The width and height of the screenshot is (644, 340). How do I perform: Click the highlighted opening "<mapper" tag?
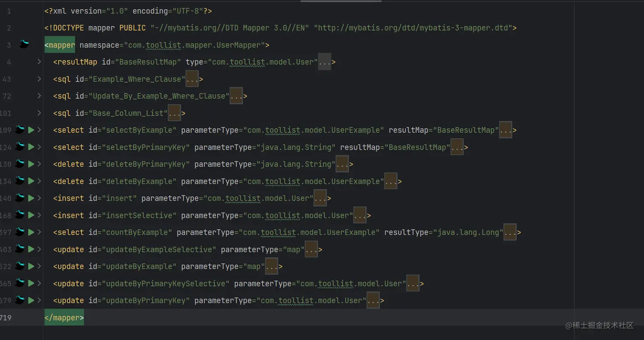[60, 45]
